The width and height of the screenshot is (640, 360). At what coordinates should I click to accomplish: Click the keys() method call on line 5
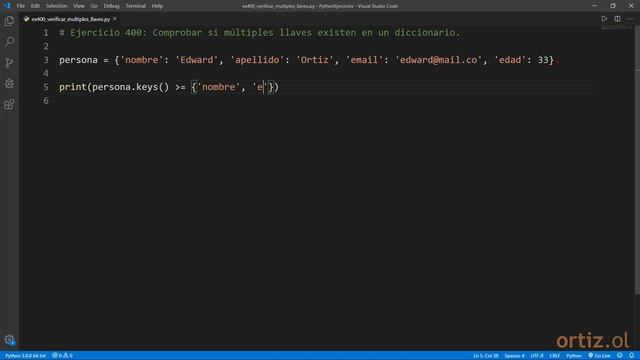coord(152,87)
